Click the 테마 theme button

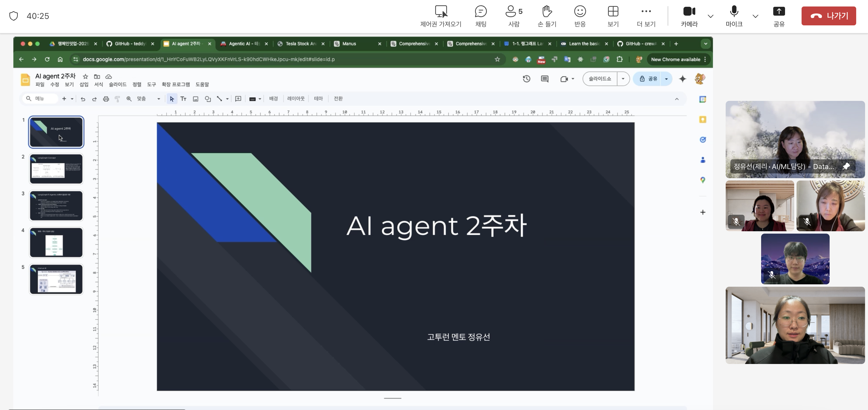click(318, 99)
